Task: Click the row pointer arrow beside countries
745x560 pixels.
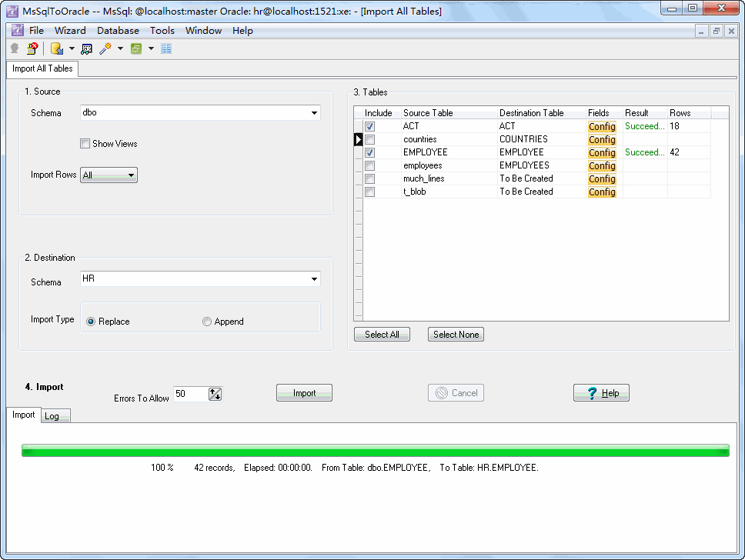Action: click(x=359, y=140)
